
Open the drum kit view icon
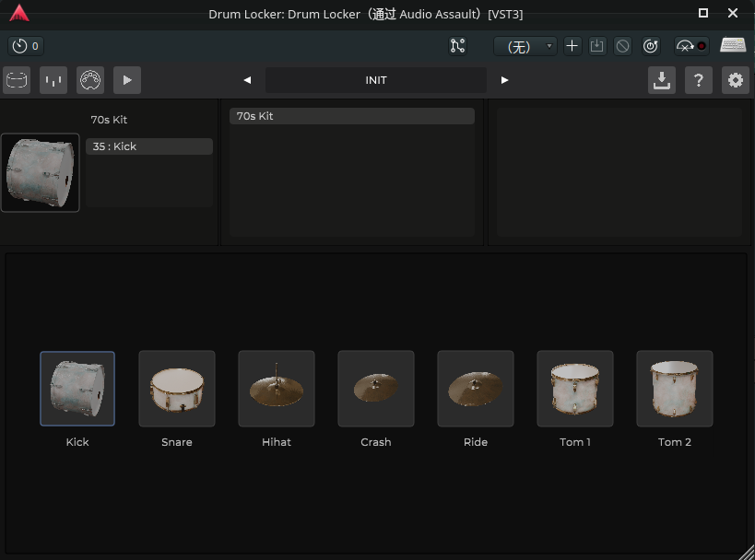click(17, 80)
